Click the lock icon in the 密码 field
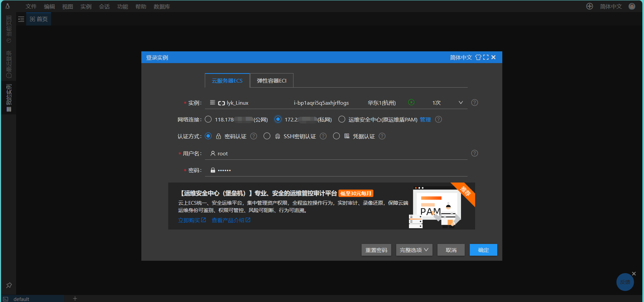This screenshot has width=644, height=302. [x=213, y=170]
